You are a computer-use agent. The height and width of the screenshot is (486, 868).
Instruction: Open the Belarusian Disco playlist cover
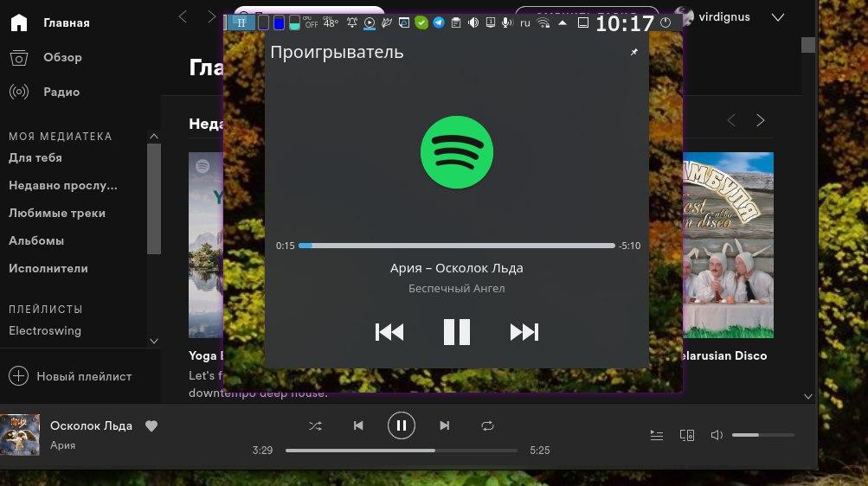pos(728,245)
